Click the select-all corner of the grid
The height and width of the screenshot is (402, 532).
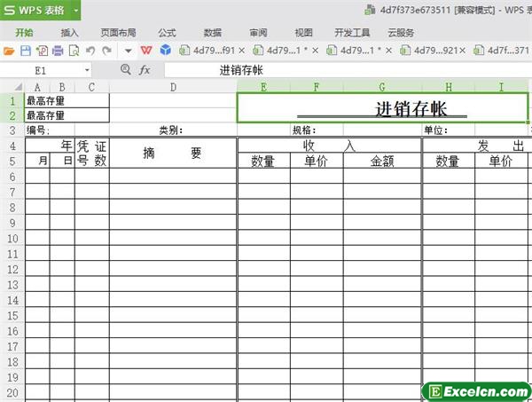(17, 87)
